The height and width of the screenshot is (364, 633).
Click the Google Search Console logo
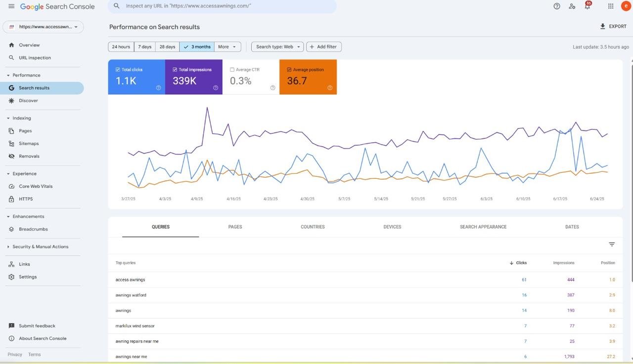(x=57, y=6)
